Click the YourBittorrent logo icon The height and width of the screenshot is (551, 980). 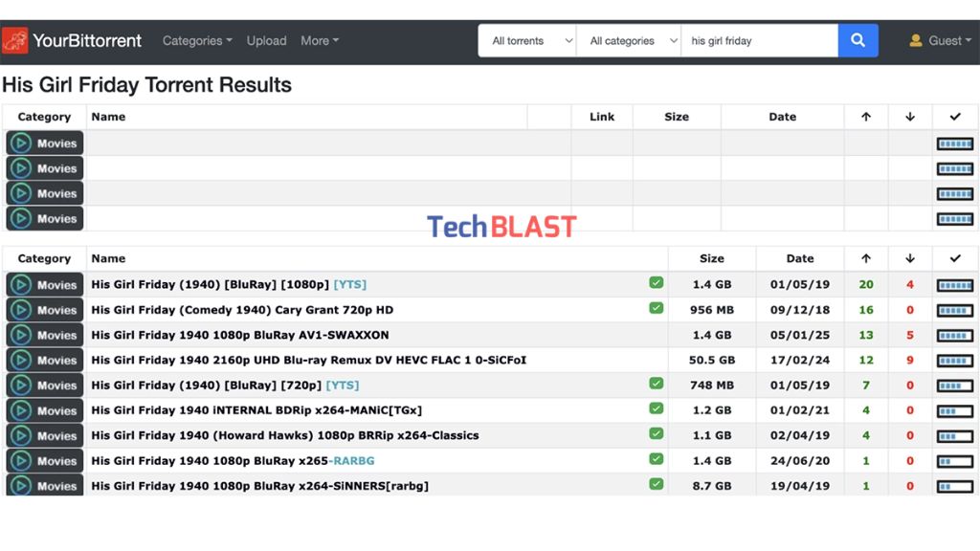click(x=14, y=40)
